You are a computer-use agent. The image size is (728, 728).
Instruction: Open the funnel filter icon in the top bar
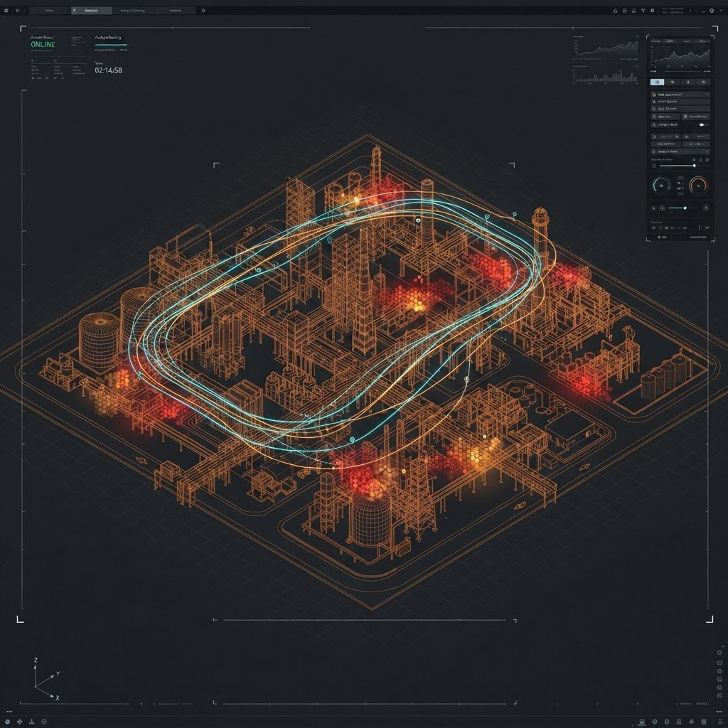tap(643, 10)
